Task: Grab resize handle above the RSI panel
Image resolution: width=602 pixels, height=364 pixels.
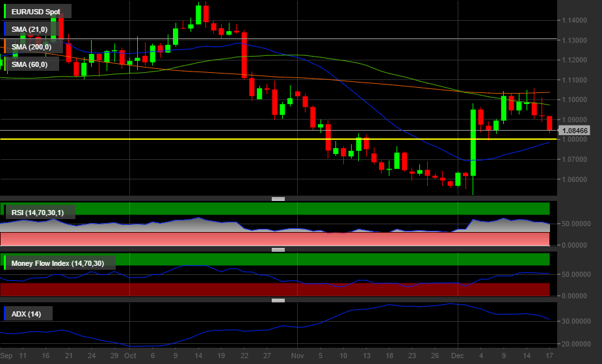Action: point(278,199)
